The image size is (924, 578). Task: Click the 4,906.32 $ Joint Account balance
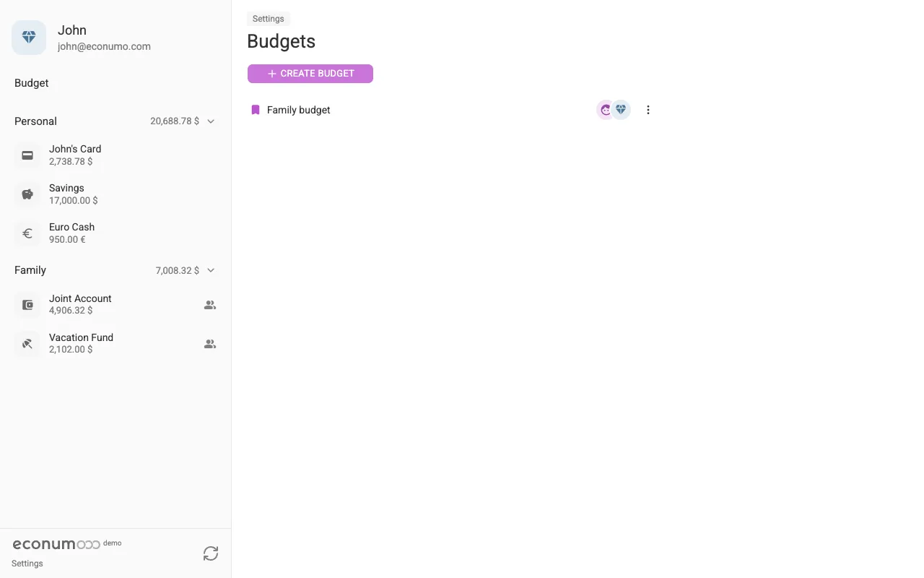[x=71, y=311]
